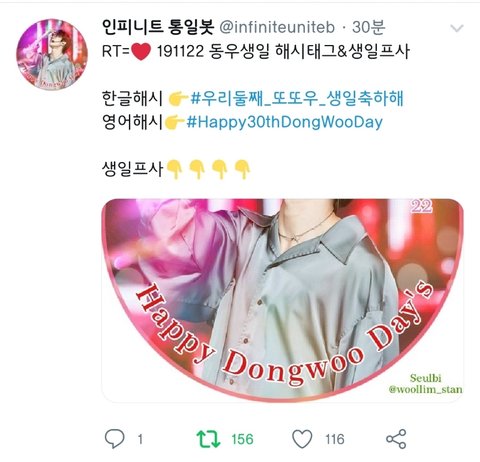Click the retweet count 156
Image resolution: width=480 pixels, height=462 pixels.
(242, 439)
